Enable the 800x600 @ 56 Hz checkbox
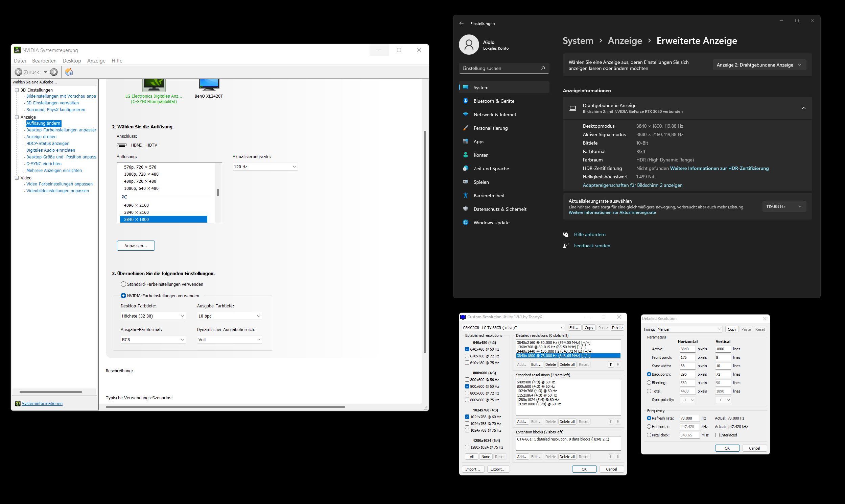Image resolution: width=845 pixels, height=504 pixels. (467, 380)
